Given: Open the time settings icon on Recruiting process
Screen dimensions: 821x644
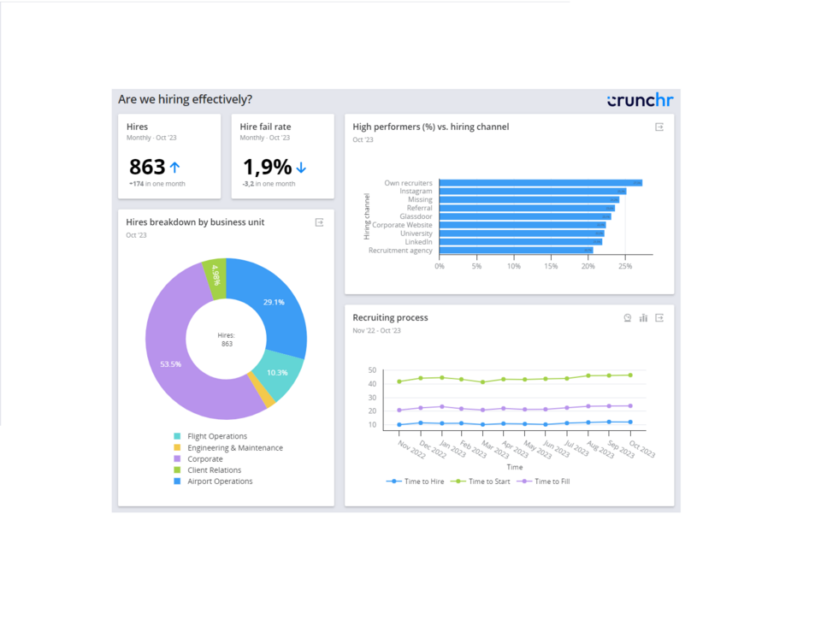Looking at the screenshot, I should [628, 317].
